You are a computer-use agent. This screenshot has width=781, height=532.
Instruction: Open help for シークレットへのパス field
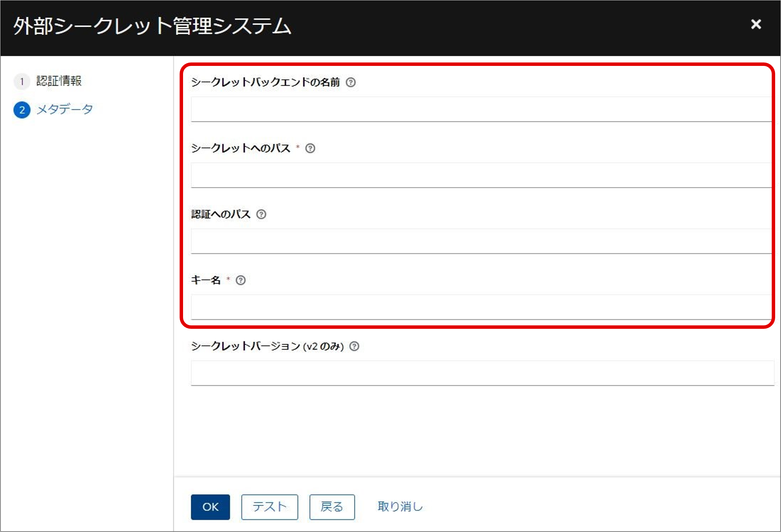[311, 148]
